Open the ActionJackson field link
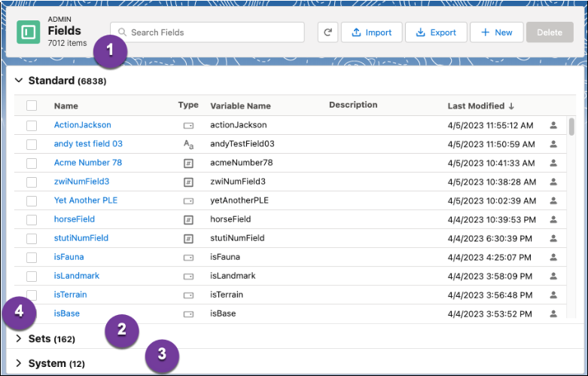This screenshot has width=588, height=376. 83,125
